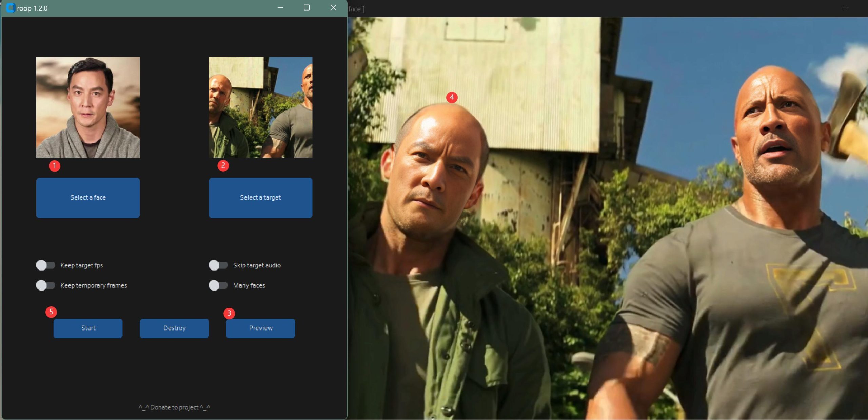
Task: Turn on Skip target audio switch
Action: pos(218,265)
